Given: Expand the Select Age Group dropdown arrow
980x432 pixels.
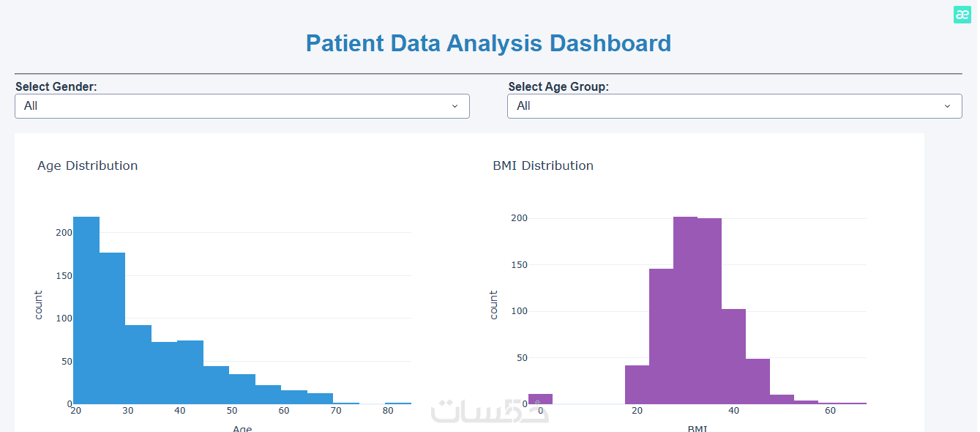Looking at the screenshot, I should [x=947, y=106].
